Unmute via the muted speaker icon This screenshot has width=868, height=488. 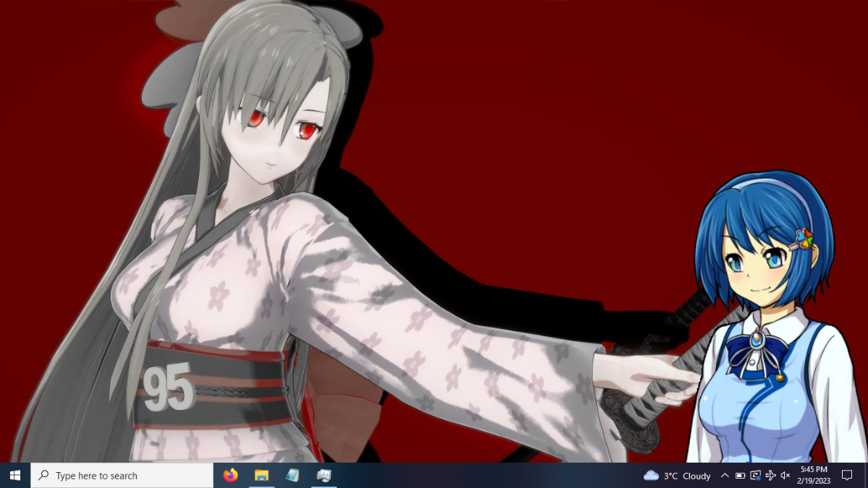786,476
